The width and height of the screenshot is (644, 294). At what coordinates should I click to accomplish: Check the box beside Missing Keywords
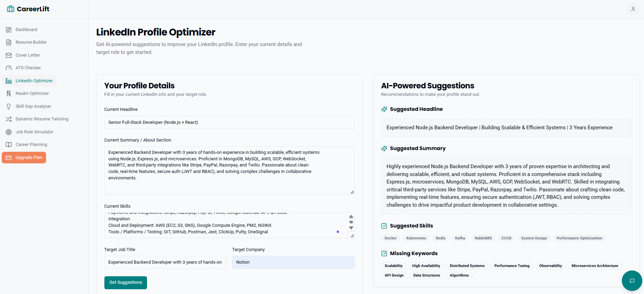[x=384, y=253]
